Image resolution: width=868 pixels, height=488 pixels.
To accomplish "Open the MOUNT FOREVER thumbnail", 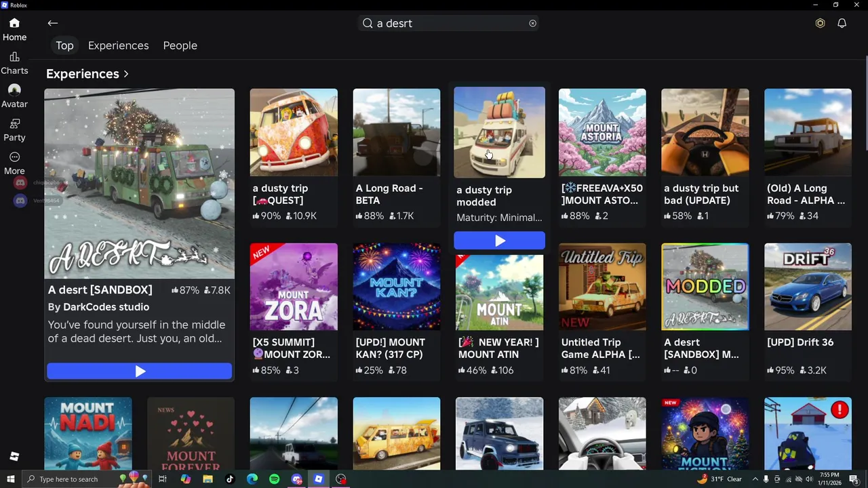I will pyautogui.click(x=191, y=434).
